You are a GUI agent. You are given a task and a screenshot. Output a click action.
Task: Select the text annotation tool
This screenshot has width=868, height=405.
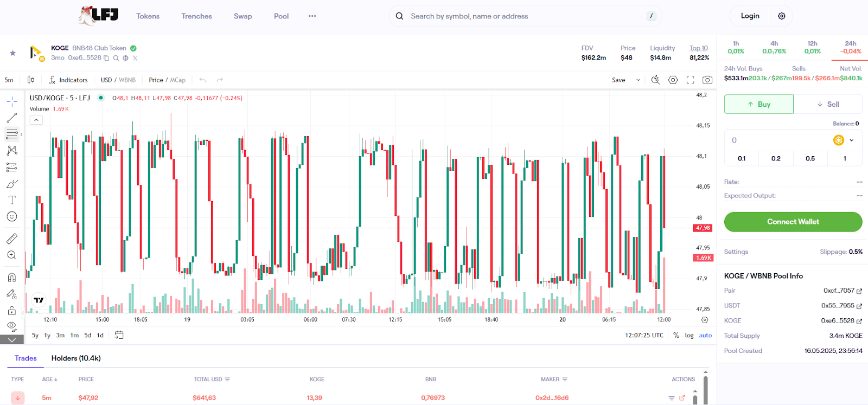(12, 200)
